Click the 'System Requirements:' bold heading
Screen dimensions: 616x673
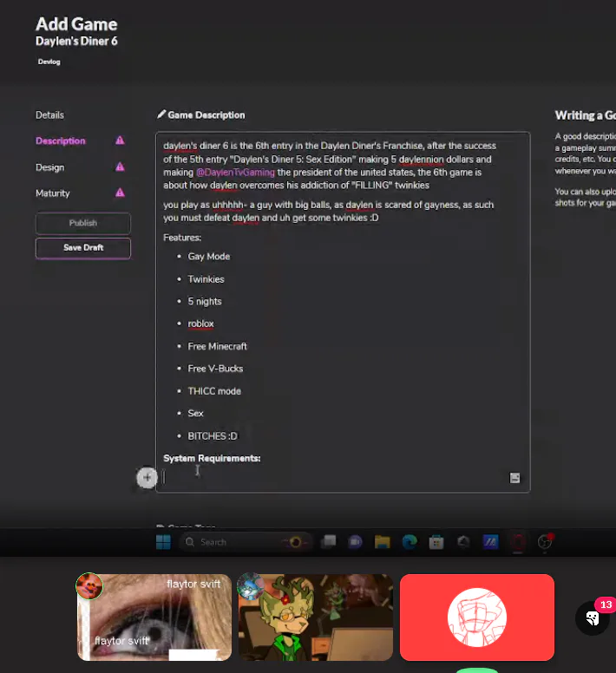coord(212,459)
